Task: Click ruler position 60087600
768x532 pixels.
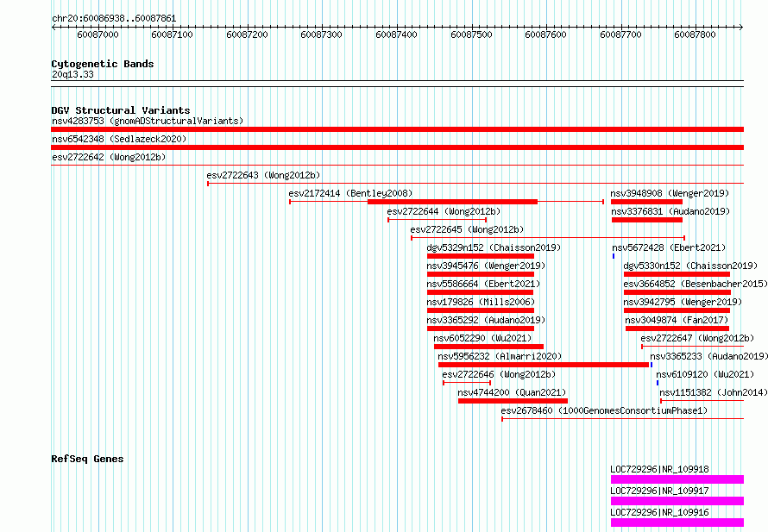Action: point(545,34)
